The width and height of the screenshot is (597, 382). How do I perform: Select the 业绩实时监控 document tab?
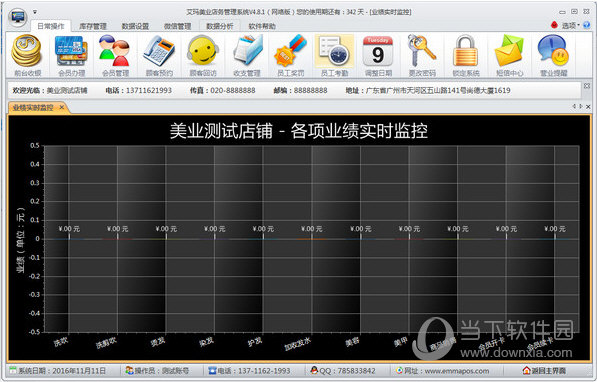[33, 107]
